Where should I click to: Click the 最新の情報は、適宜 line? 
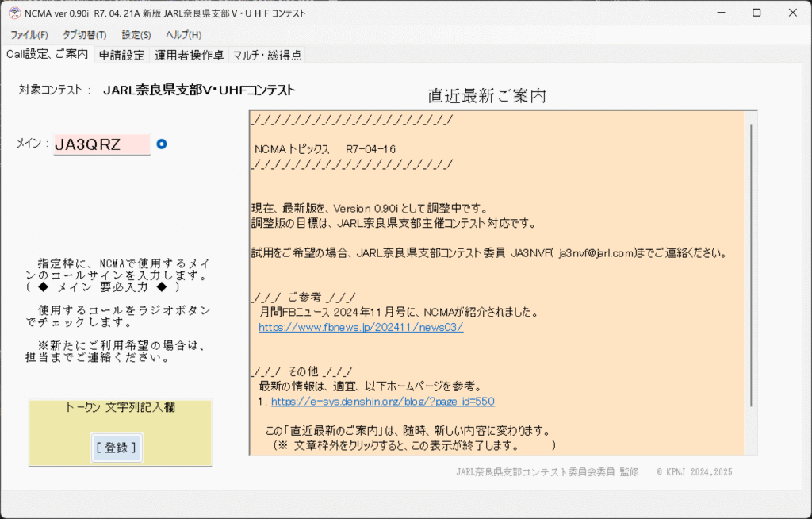click(x=371, y=386)
